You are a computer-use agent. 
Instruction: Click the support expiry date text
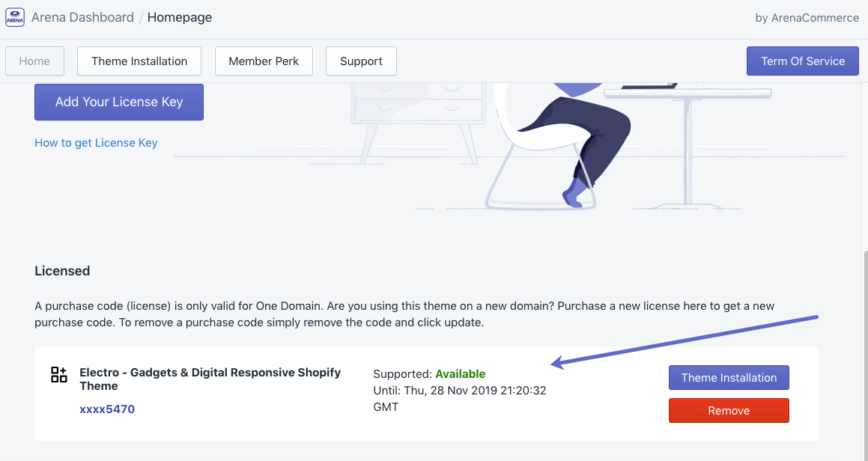point(461,390)
